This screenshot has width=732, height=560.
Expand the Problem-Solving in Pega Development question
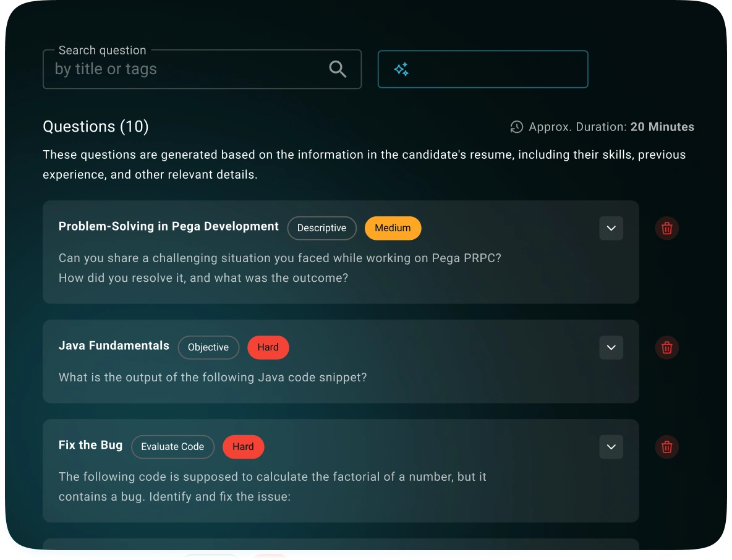(611, 228)
